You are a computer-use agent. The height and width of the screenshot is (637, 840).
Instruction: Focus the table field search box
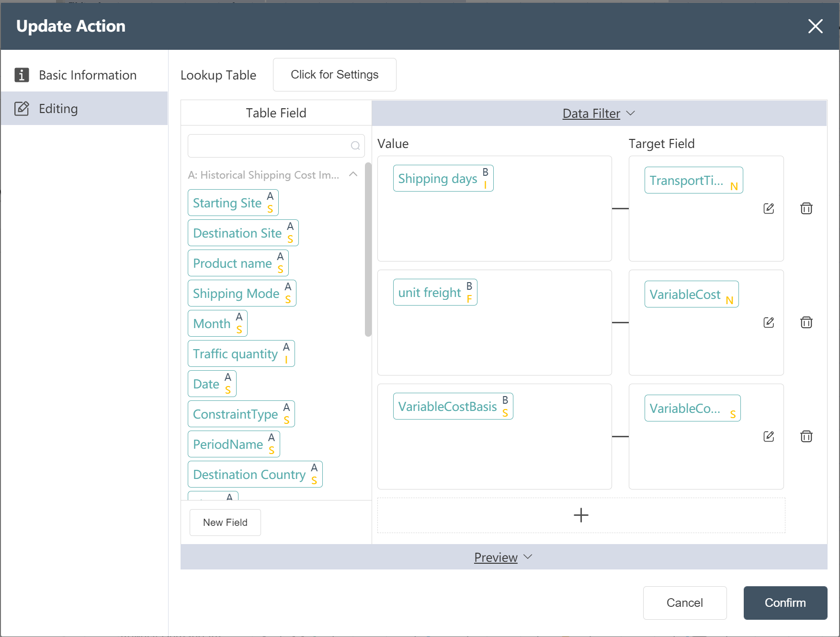[x=276, y=146]
